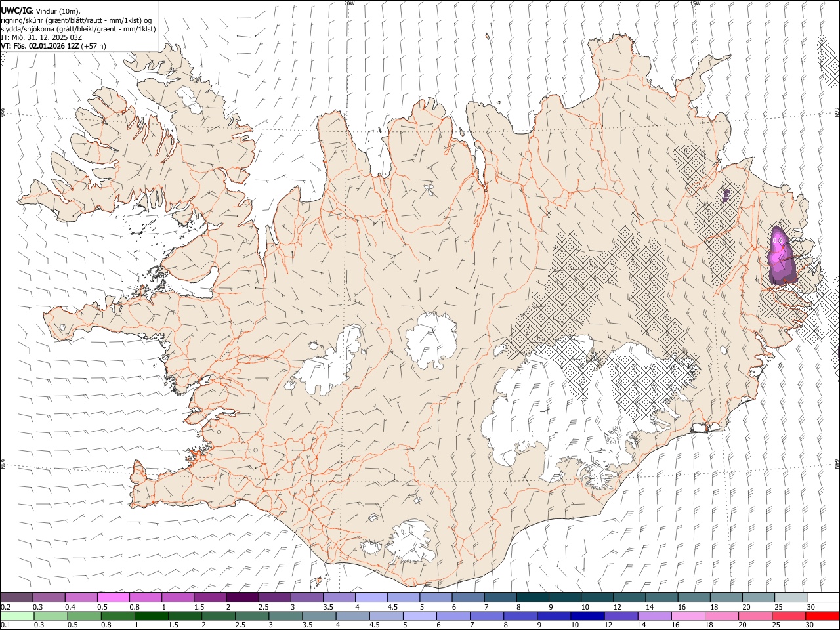Select the lower legend swatch starting at 0.3
Image resolution: width=840 pixels, height=630 pixels.
click(51, 616)
